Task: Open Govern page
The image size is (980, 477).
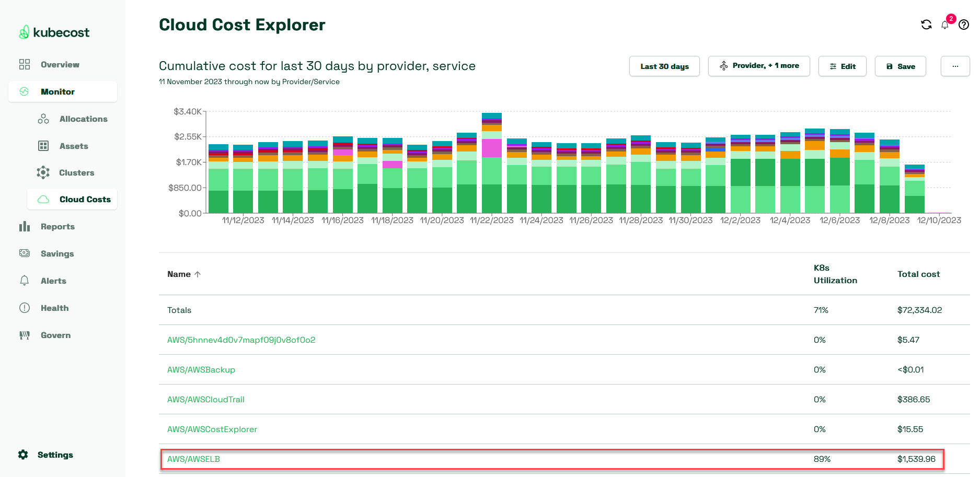Action: pos(55,335)
